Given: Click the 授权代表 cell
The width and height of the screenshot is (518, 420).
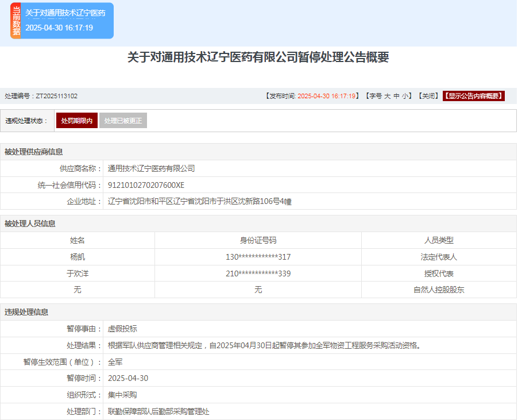Looking at the screenshot, I should 439,273.
